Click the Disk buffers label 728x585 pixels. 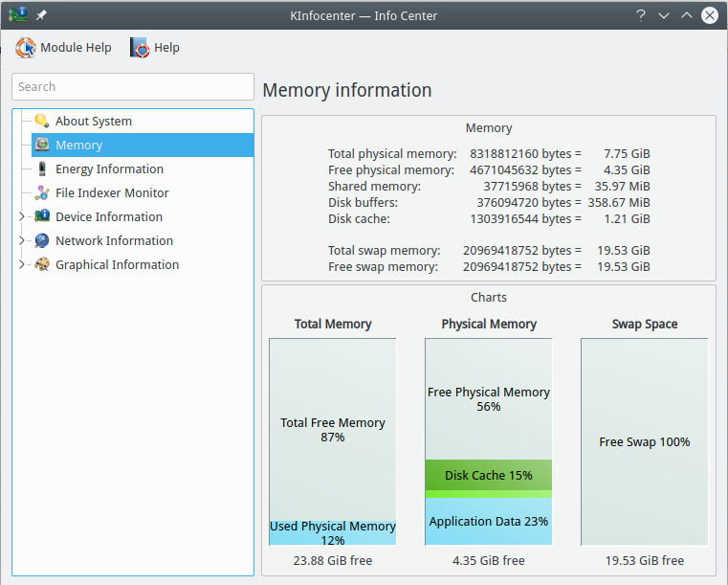363,203
